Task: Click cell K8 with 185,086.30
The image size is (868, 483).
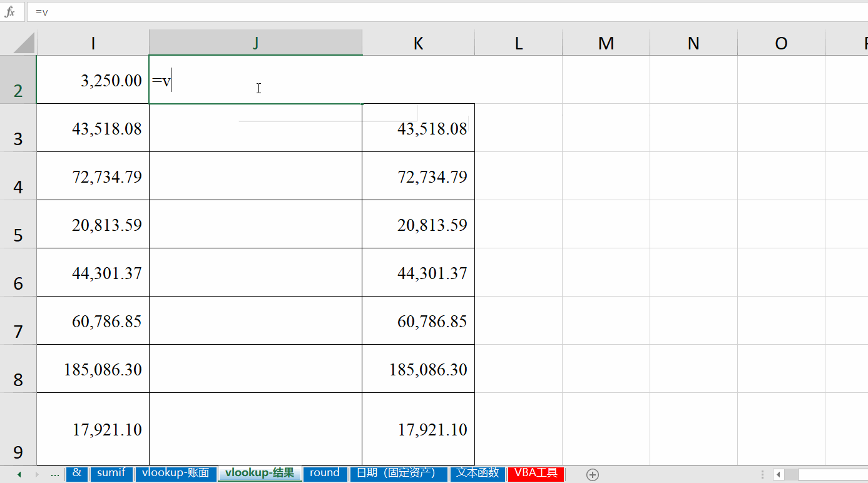Action: pos(418,369)
